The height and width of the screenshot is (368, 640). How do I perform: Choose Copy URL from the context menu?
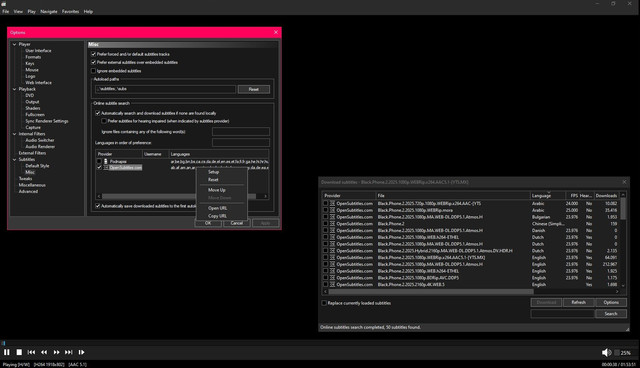pos(222,216)
